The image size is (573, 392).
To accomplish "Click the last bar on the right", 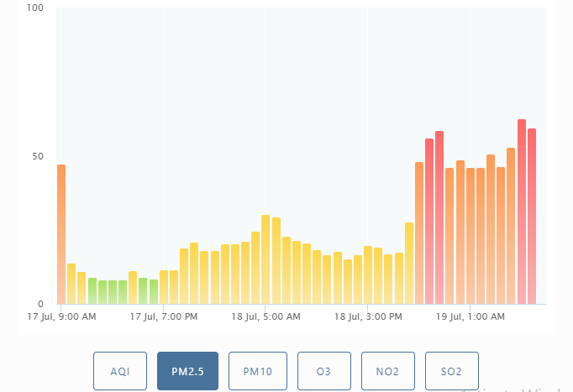I will [532, 217].
